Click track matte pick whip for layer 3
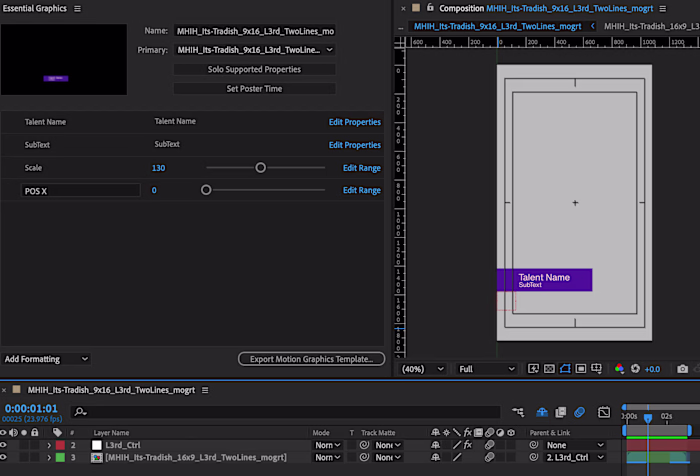Viewport: 700px width, 476px height. (x=364, y=457)
